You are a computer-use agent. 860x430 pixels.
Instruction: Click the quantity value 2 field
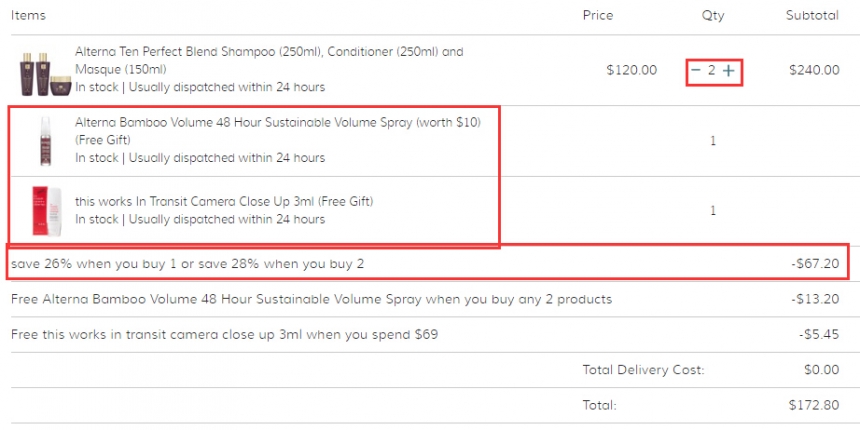point(711,70)
